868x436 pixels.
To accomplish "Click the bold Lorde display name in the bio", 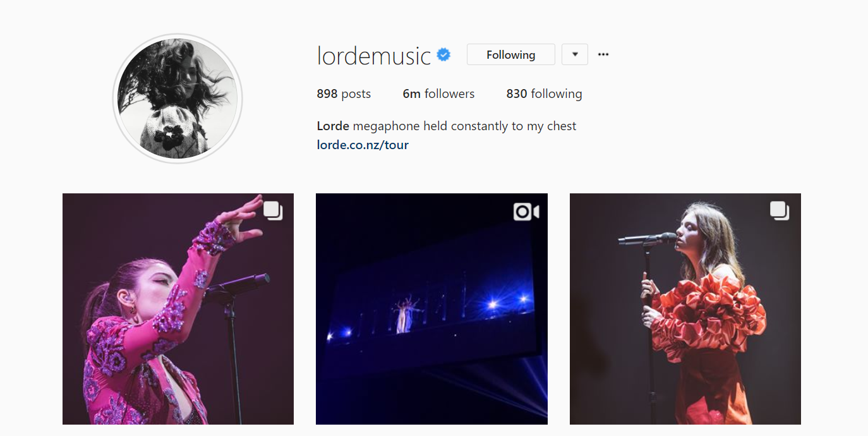I will (333, 126).
